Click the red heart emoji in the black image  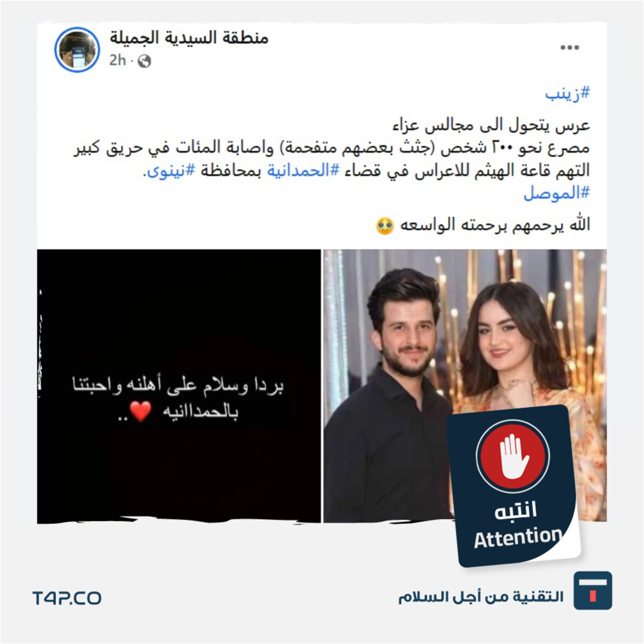coord(141,412)
